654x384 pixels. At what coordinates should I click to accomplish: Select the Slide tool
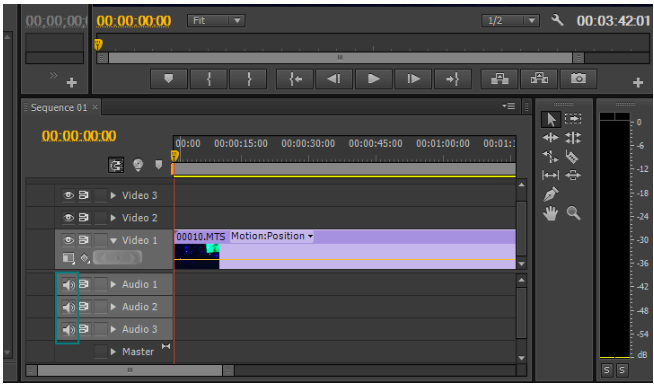tap(573, 175)
